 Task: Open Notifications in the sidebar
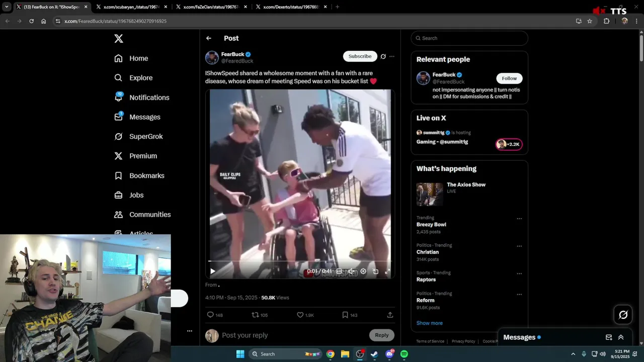(x=142, y=98)
